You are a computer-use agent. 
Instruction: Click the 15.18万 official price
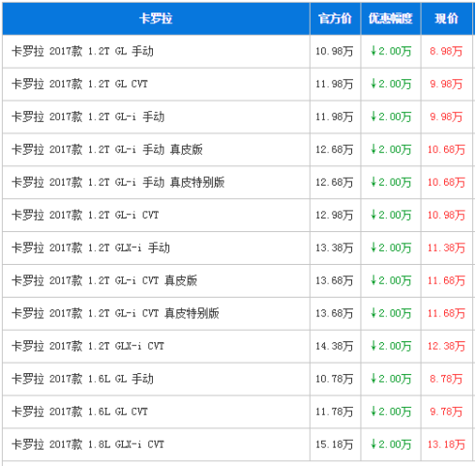pyautogui.click(x=335, y=445)
